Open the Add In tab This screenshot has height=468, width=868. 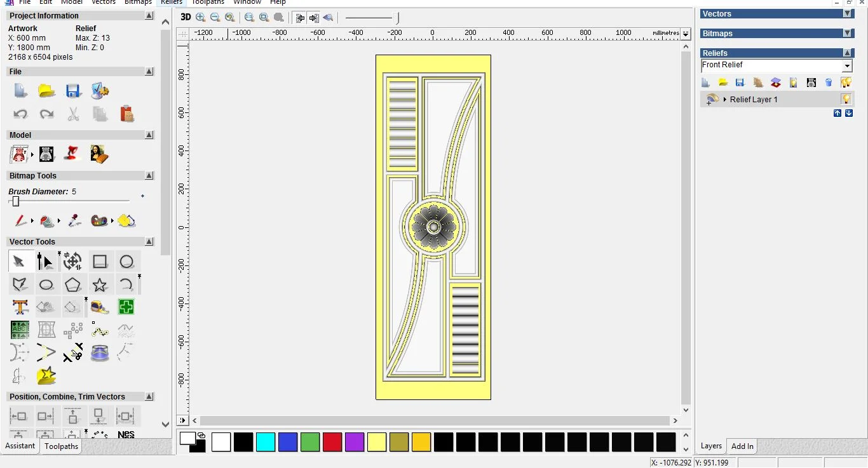coord(742,446)
